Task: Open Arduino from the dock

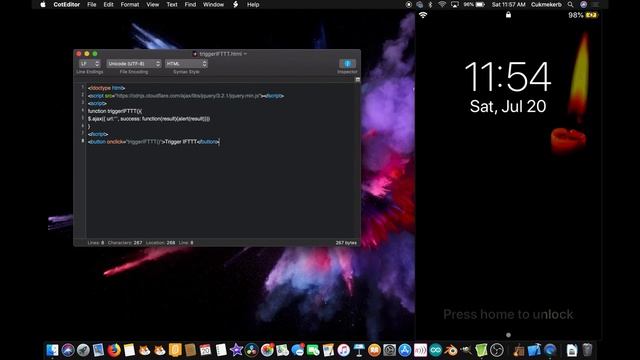Action: (436, 350)
